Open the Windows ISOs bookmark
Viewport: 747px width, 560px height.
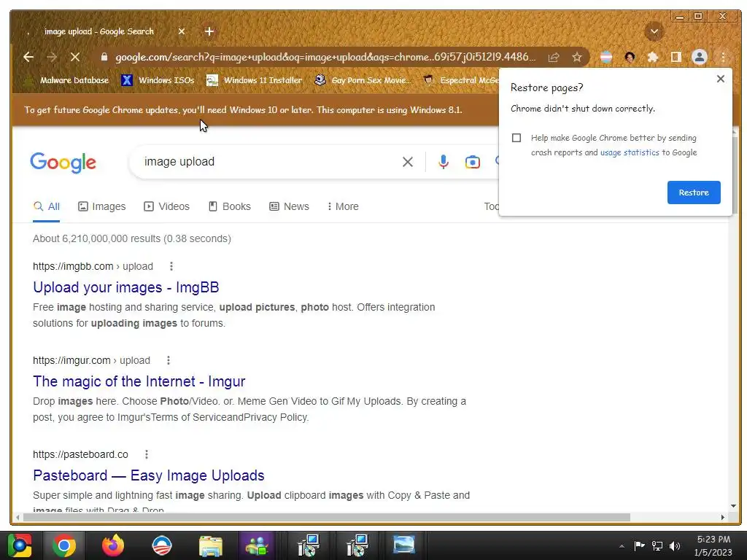click(158, 80)
